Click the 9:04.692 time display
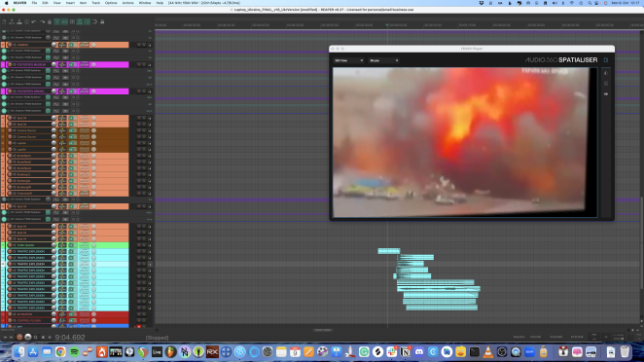644x362 pixels. [70, 338]
